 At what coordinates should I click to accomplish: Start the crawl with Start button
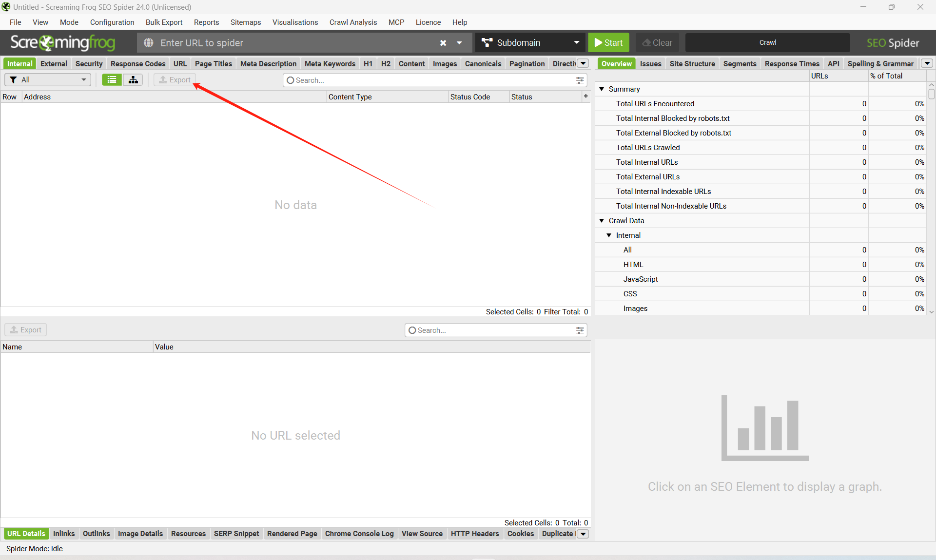(609, 43)
